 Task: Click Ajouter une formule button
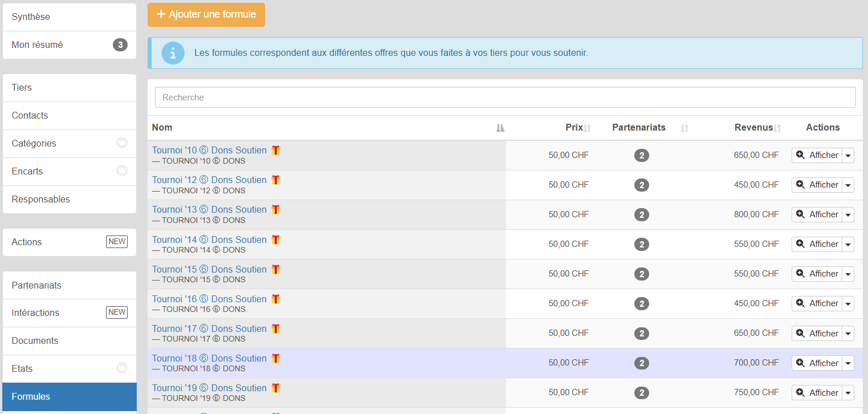pyautogui.click(x=206, y=15)
